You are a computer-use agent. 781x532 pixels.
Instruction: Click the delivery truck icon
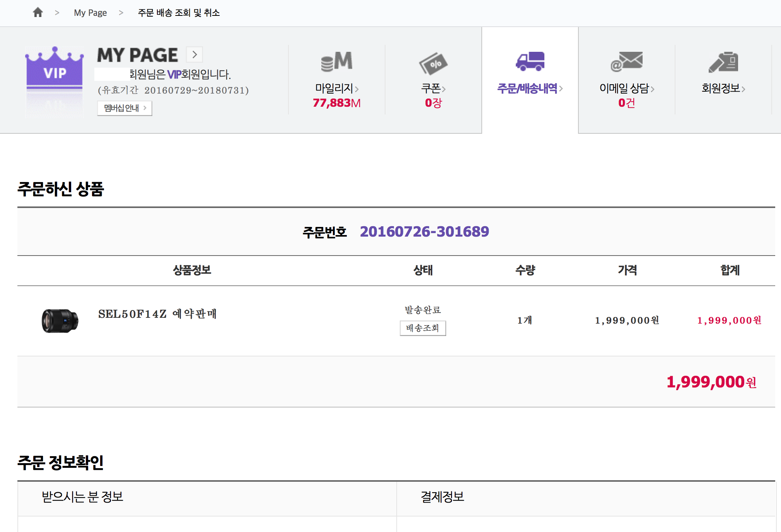[530, 61]
